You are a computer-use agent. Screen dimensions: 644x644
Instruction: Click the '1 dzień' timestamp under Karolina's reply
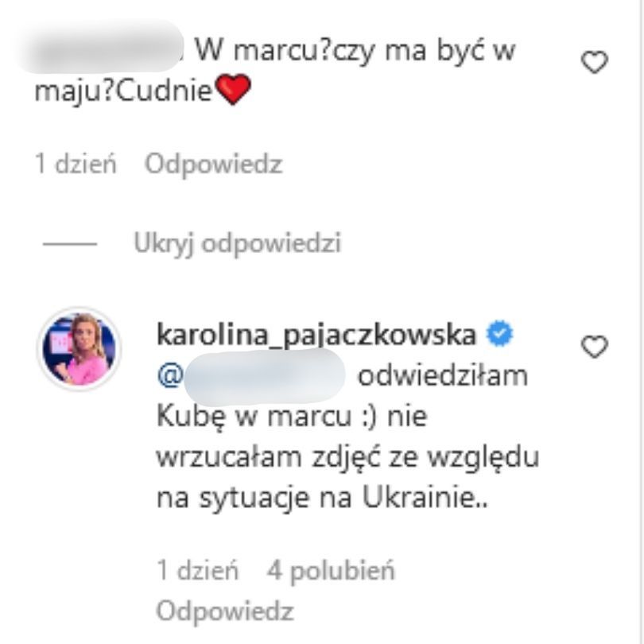tap(197, 571)
